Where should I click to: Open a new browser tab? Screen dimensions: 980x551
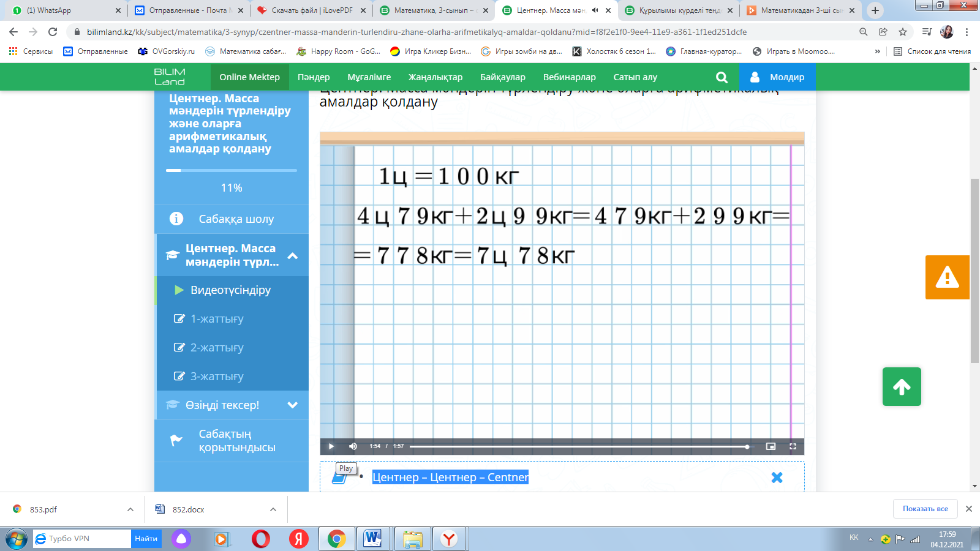tap(875, 10)
